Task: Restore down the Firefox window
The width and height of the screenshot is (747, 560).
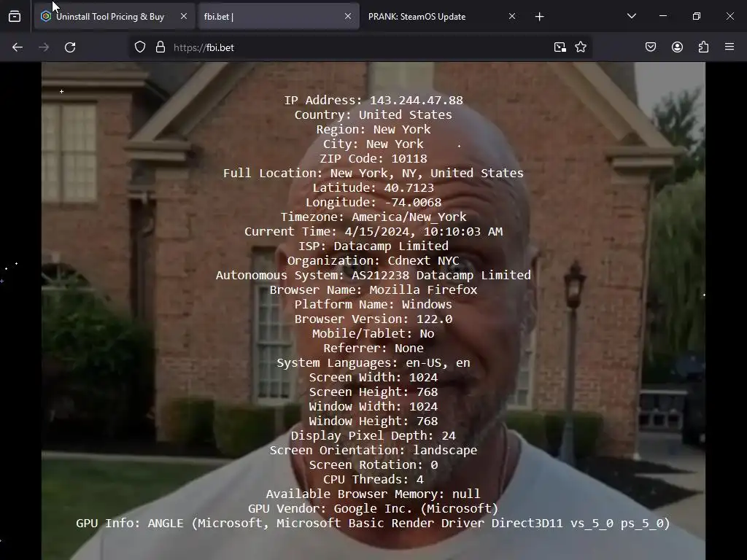Action: click(x=697, y=16)
